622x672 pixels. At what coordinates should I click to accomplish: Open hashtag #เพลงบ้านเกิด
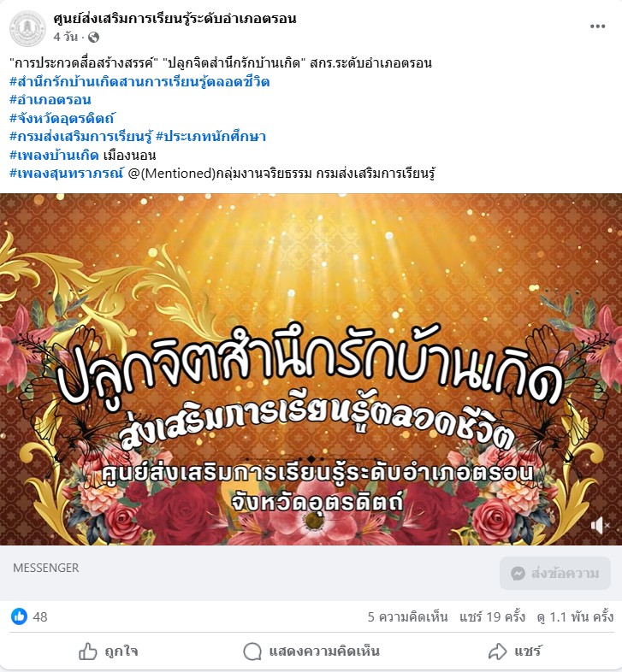coord(54,155)
